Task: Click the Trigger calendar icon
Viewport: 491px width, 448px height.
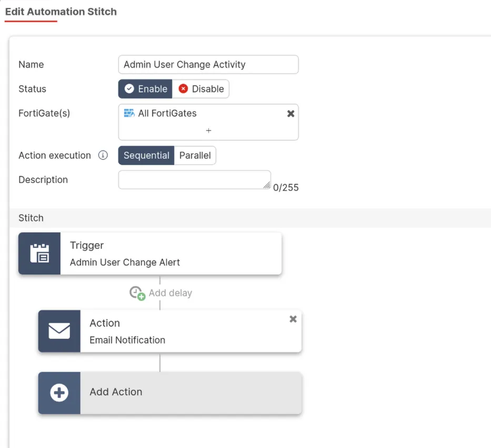Action: coord(39,253)
